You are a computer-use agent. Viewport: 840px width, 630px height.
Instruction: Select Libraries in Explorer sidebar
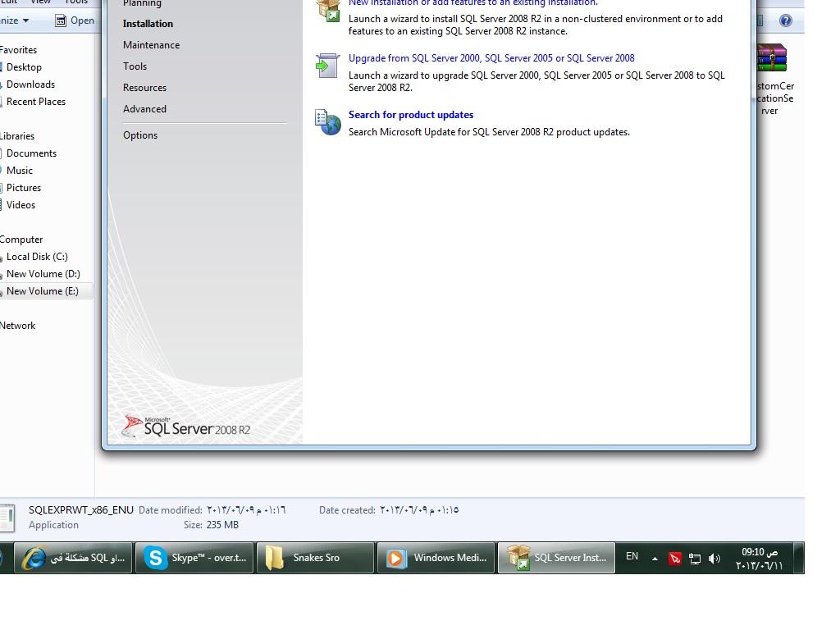[17, 136]
